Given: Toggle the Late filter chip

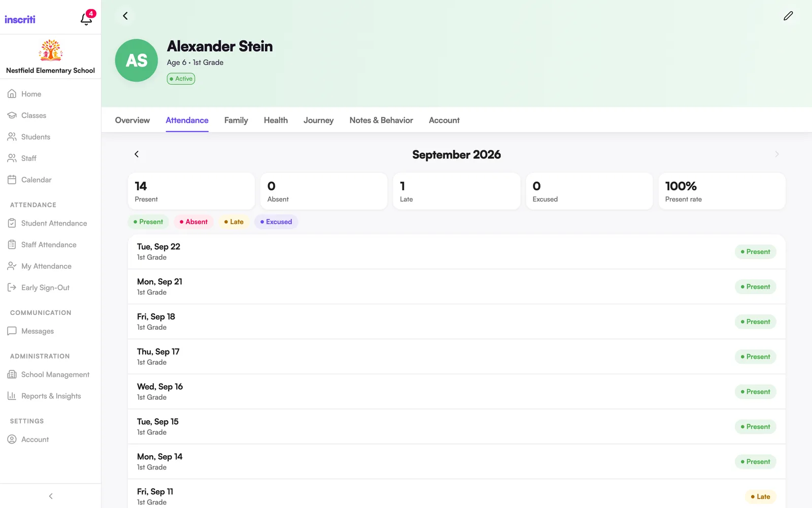Looking at the screenshot, I should pos(234,221).
